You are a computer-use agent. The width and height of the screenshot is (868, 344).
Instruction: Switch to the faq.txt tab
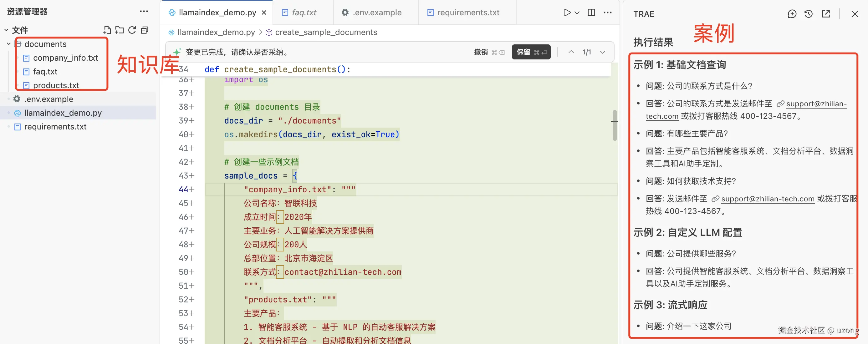point(303,13)
